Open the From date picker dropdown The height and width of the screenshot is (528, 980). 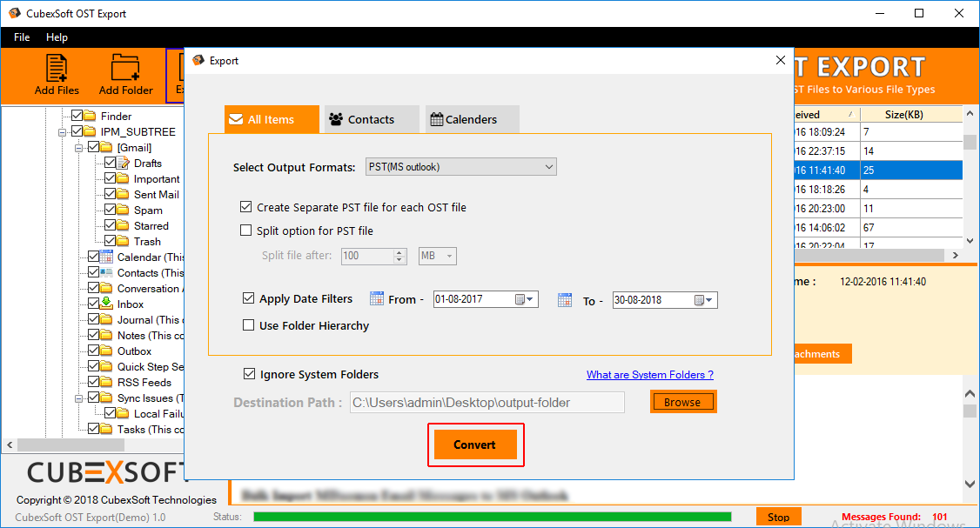(525, 300)
